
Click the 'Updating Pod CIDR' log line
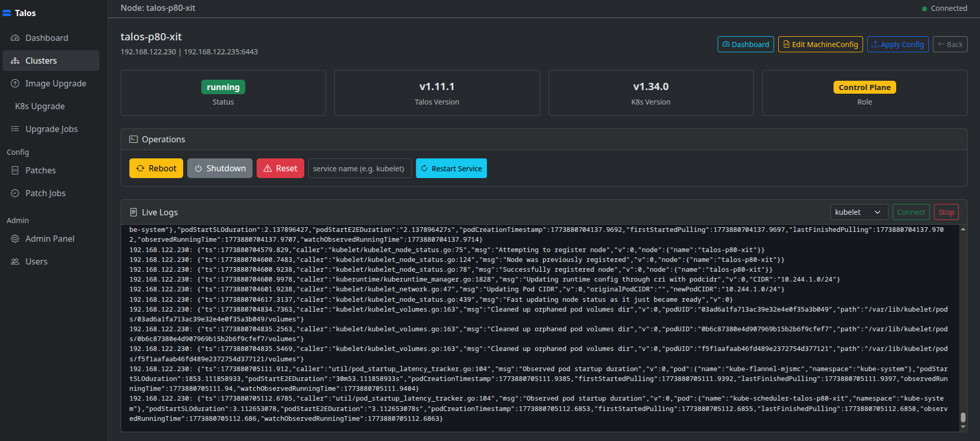point(457,289)
